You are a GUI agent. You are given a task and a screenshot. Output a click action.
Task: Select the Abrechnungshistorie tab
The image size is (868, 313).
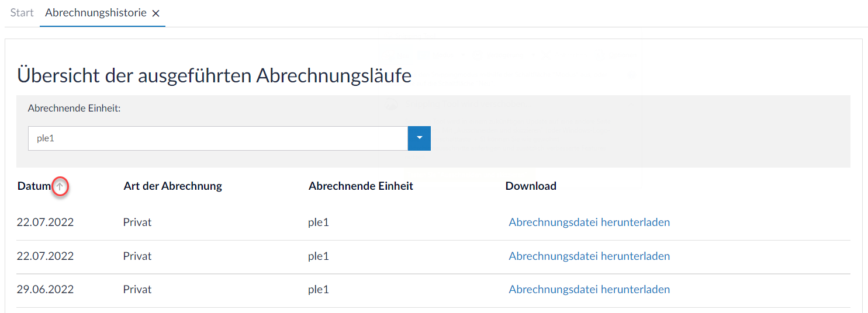[x=95, y=13]
